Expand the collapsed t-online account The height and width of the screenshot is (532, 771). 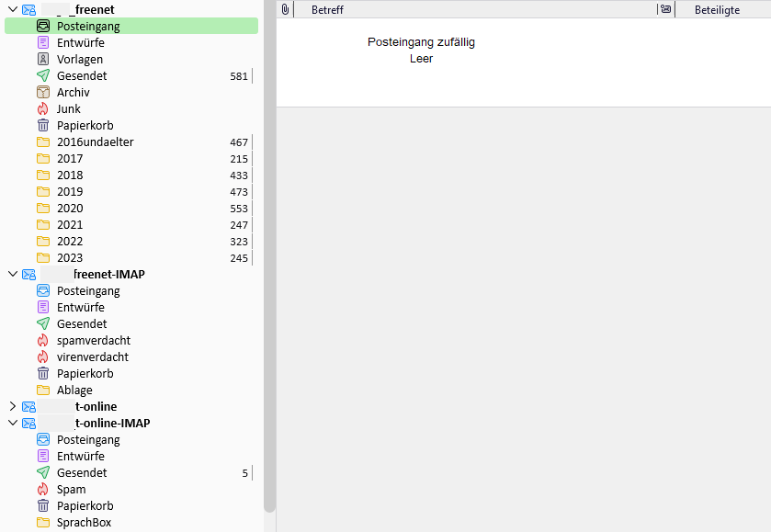[13, 407]
